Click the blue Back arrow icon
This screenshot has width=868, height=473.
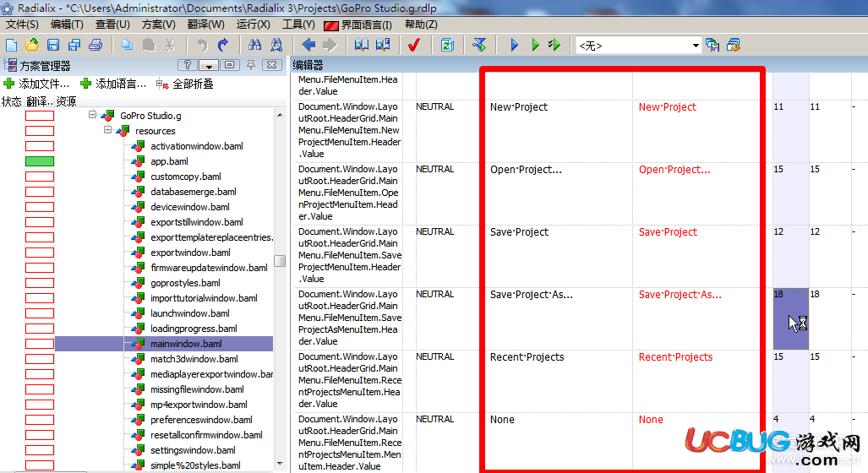pos(308,46)
